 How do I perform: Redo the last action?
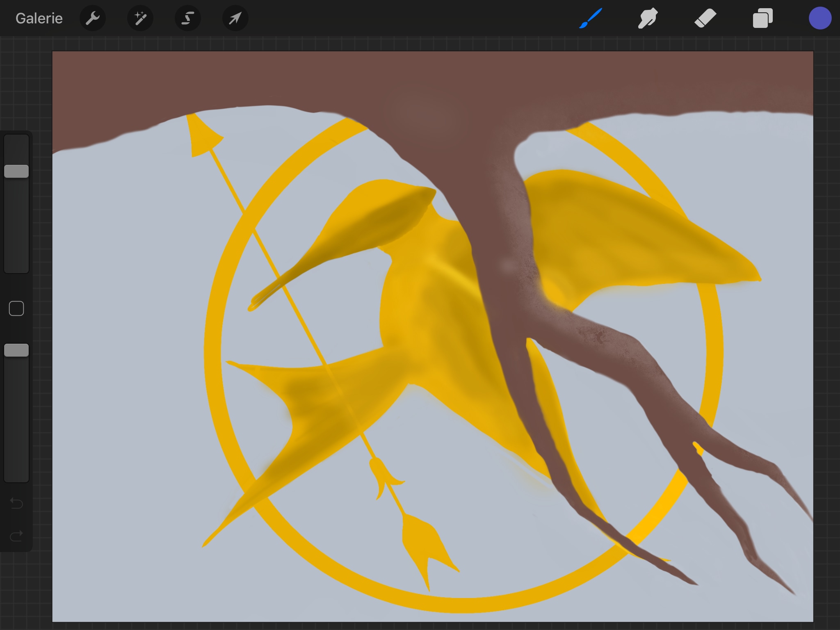16,536
